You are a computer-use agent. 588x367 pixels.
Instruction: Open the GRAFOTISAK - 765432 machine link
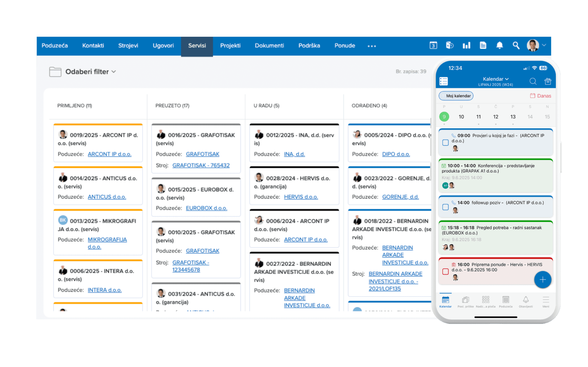click(x=201, y=165)
